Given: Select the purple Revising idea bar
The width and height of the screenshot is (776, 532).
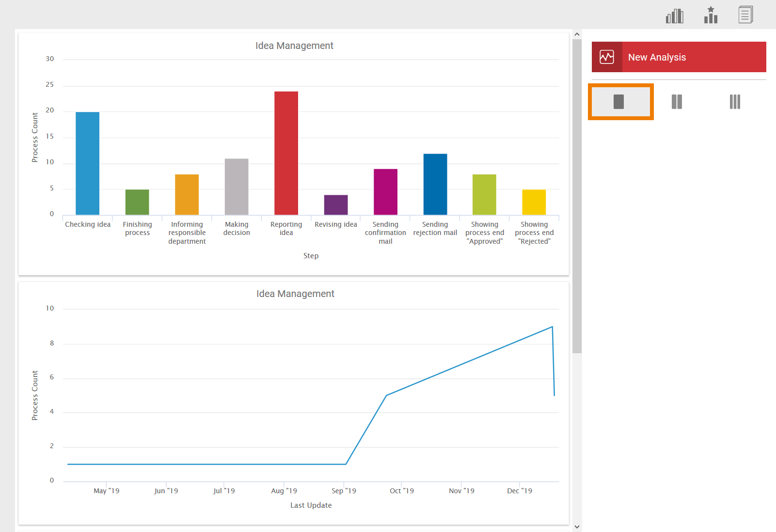Looking at the screenshot, I should (x=336, y=205).
